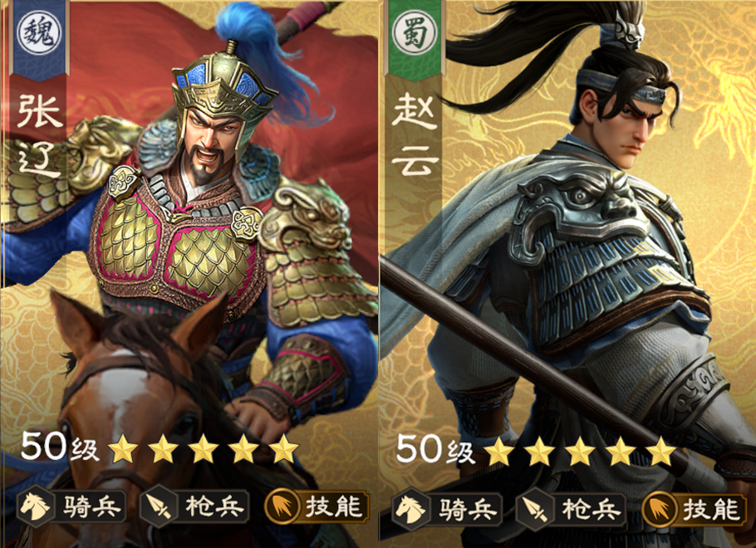The height and width of the screenshot is (548, 756).
Task: Tap the claw skill icon on Zhao Yun's card
Action: pyautogui.click(x=659, y=510)
